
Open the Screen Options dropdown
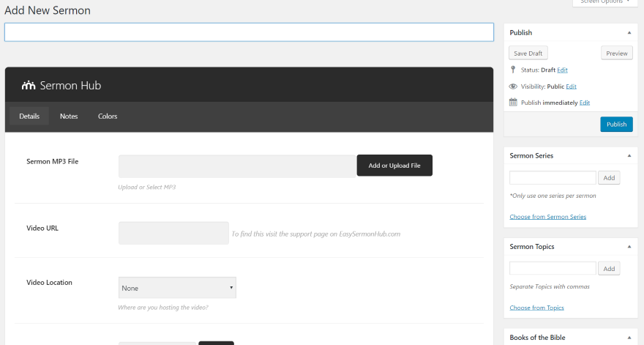[604, 2]
